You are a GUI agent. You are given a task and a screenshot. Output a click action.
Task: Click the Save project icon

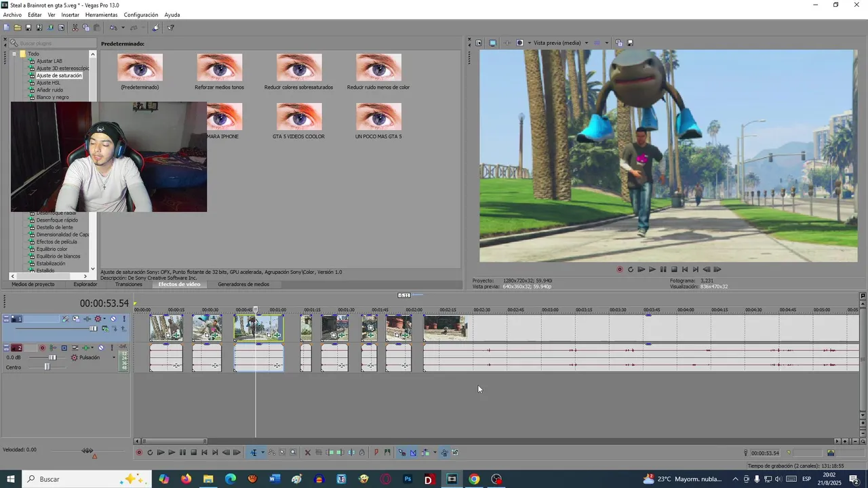(28, 28)
